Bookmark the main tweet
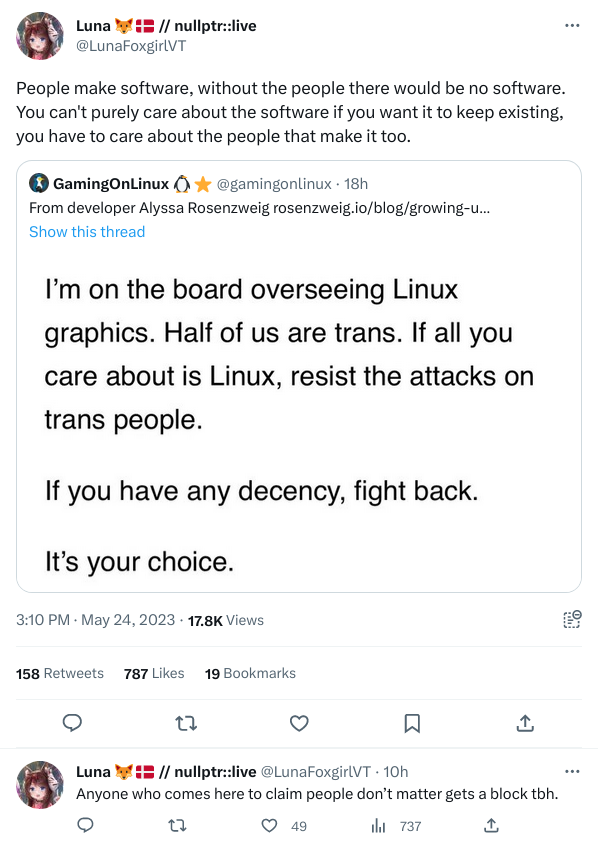 click(x=412, y=723)
